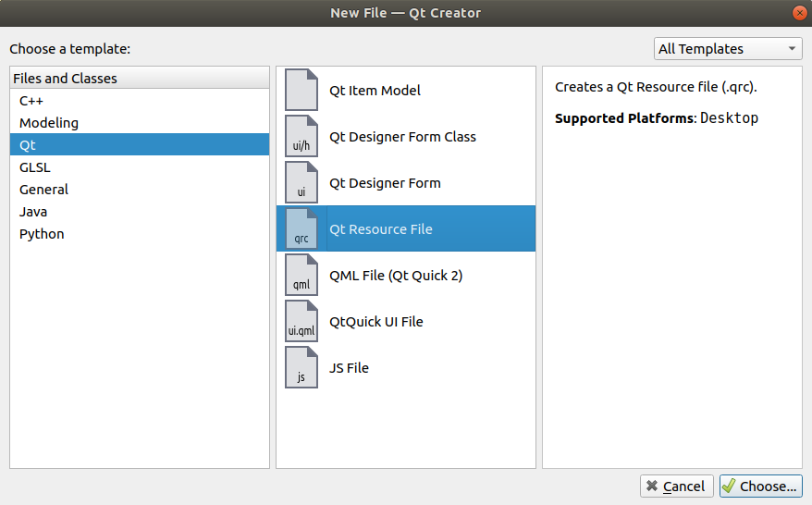Open the All Templates dropdown
The height and width of the screenshot is (505, 812).
pyautogui.click(x=728, y=49)
